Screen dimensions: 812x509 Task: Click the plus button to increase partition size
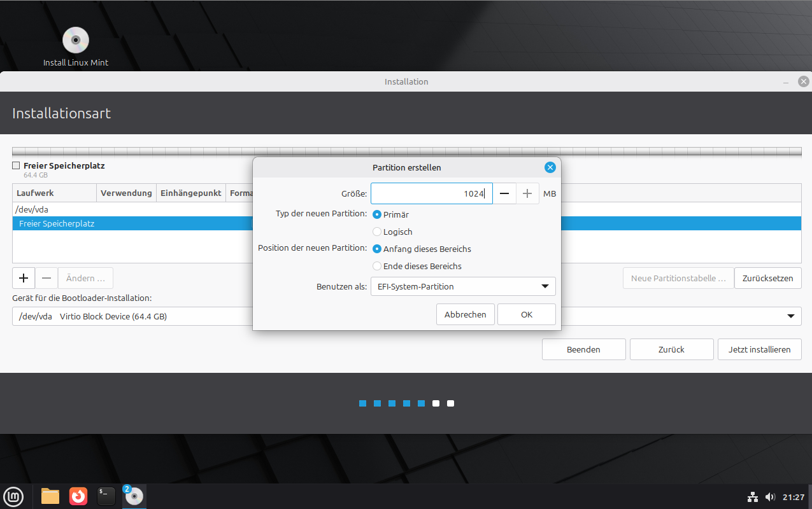[x=527, y=193]
